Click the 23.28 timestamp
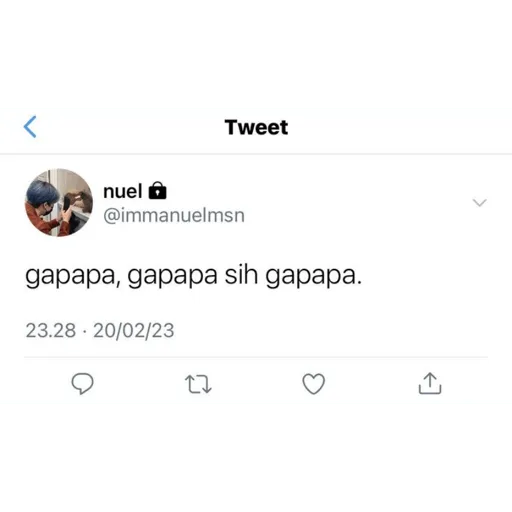 pyautogui.click(x=51, y=330)
